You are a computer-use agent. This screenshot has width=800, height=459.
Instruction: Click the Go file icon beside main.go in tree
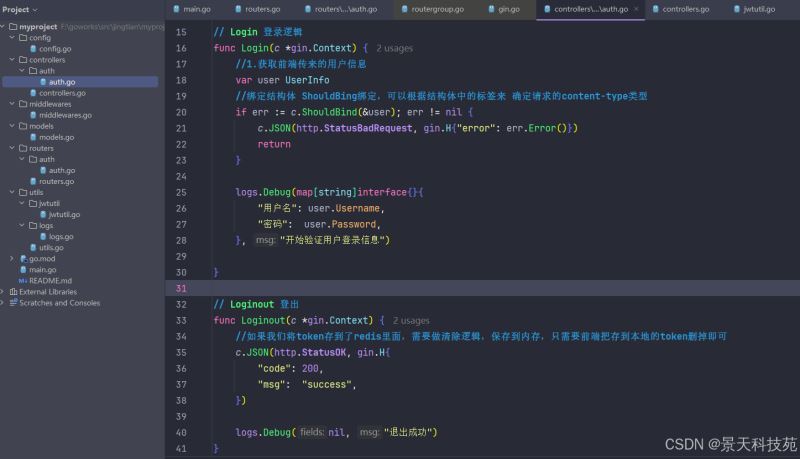23,270
